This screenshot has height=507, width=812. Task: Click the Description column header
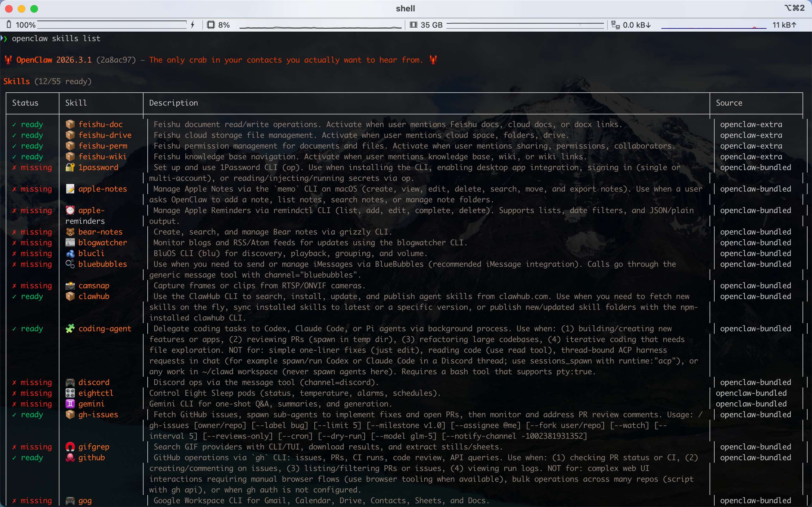coord(173,103)
